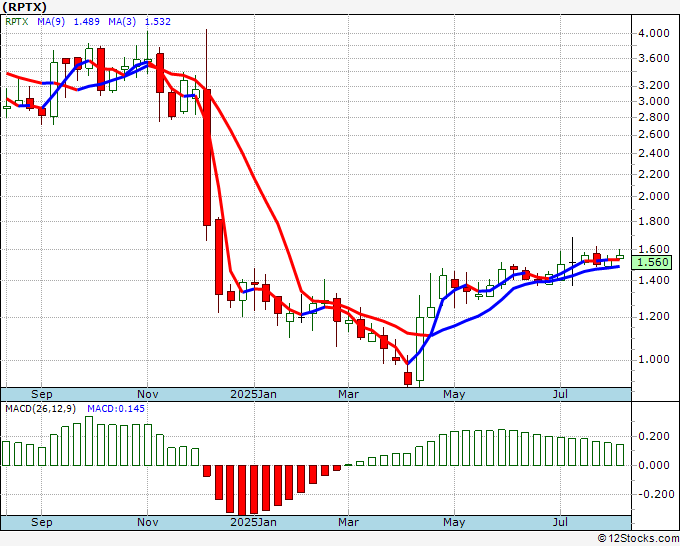Click Nov on the price chart date axis

tap(147, 394)
